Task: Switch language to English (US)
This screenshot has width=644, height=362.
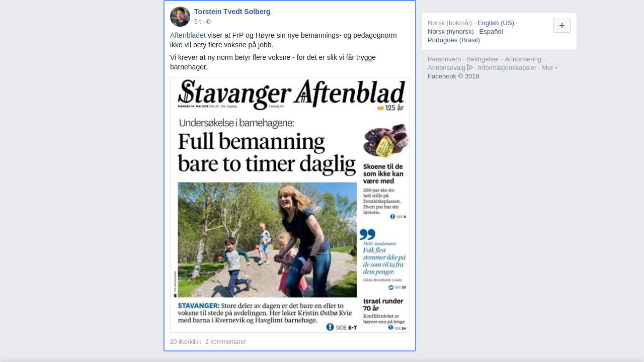Action: tap(496, 23)
